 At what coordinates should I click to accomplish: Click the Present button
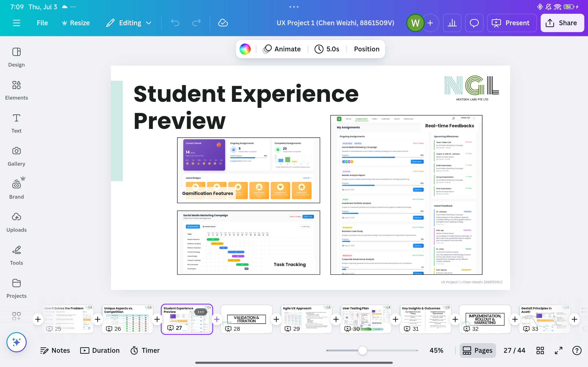click(512, 23)
